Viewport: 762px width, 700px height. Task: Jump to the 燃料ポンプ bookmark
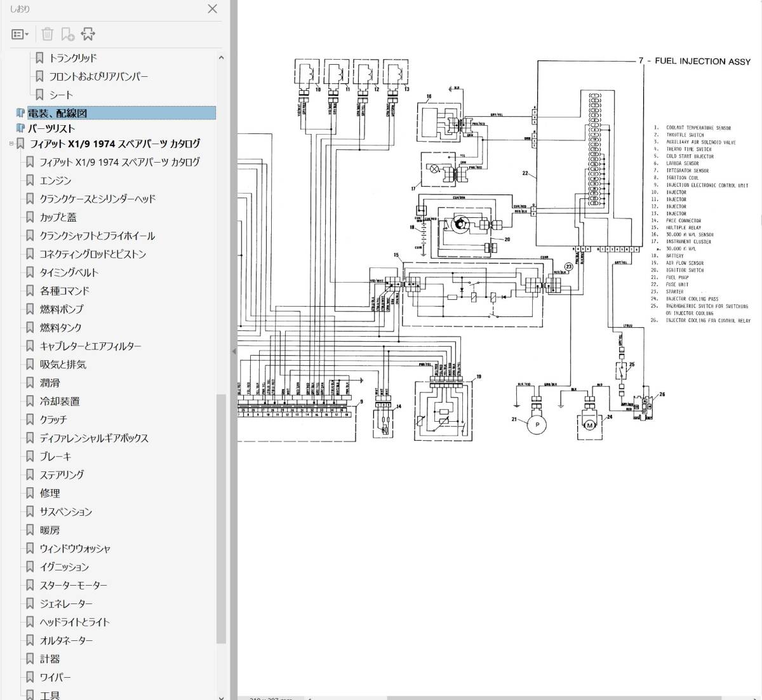pyautogui.click(x=61, y=309)
